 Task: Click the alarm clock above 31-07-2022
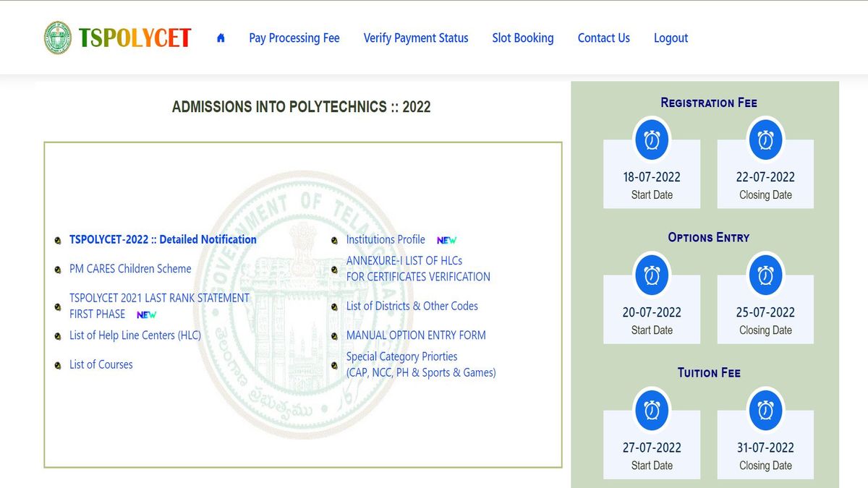[x=765, y=410]
